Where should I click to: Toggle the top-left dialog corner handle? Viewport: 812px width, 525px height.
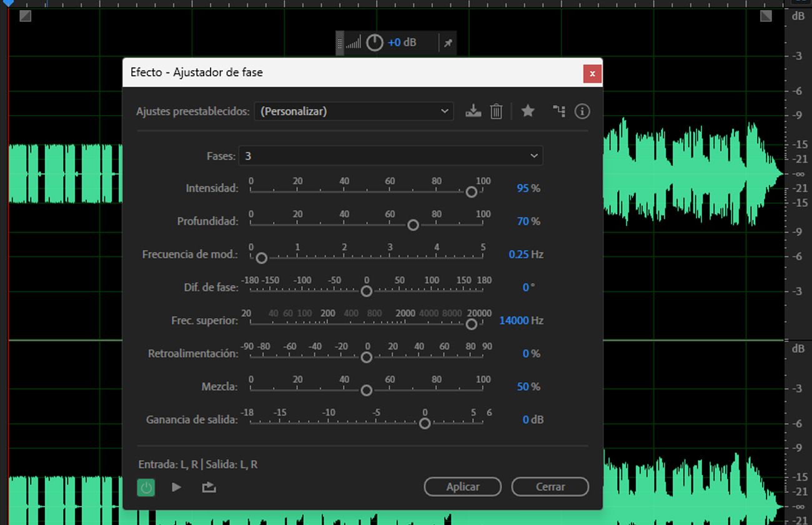(x=25, y=16)
